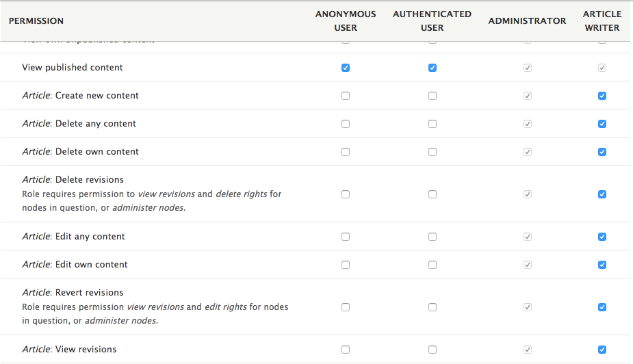Uncheck Article Edit own content for Article Writer
Image resolution: width=633 pixels, height=364 pixels.
[602, 265]
